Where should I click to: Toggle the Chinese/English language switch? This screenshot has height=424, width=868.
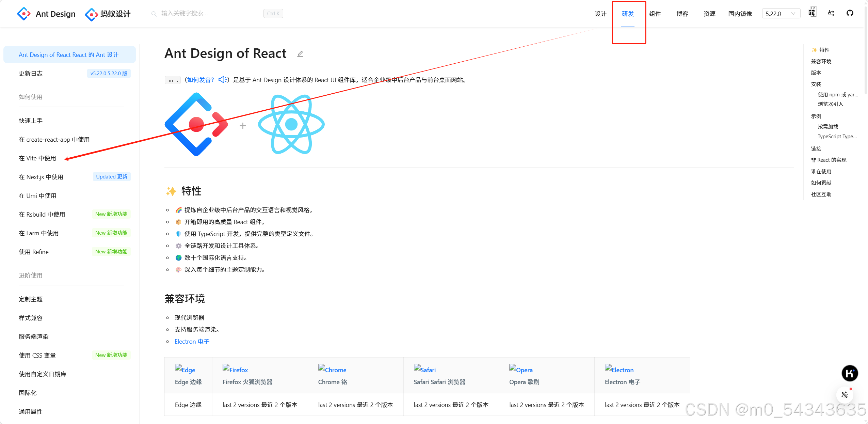pos(812,13)
